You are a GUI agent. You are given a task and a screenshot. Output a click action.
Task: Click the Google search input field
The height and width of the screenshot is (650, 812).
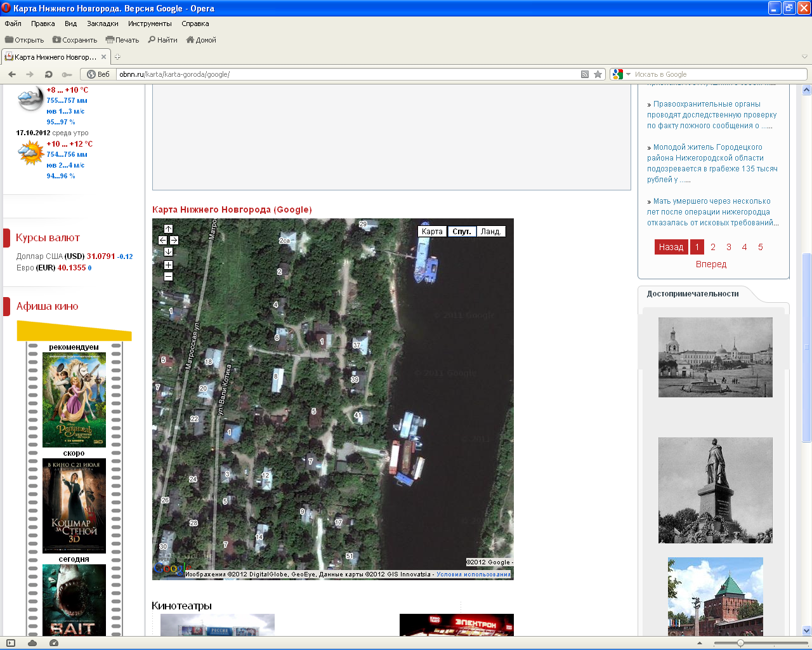(720, 74)
